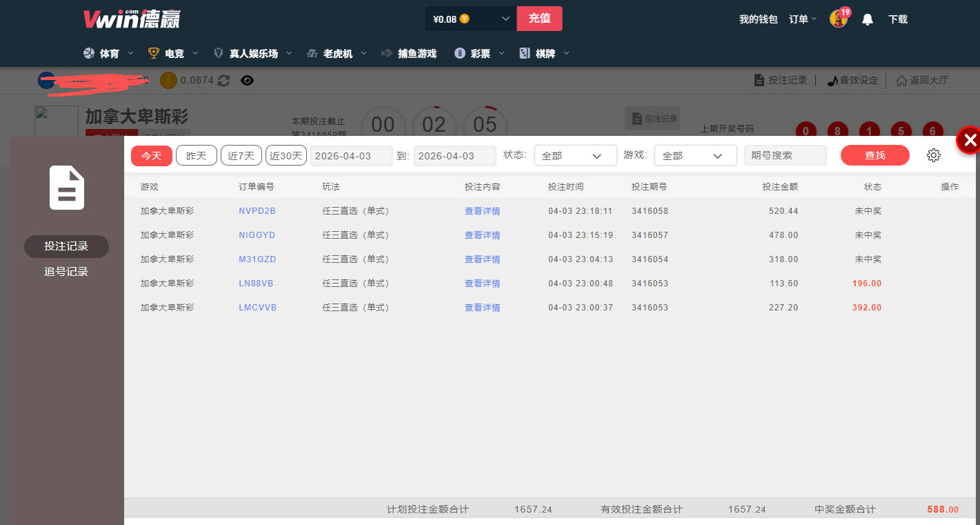The image size is (980, 525).
Task: View details for order NVPD2B
Action: click(x=482, y=211)
